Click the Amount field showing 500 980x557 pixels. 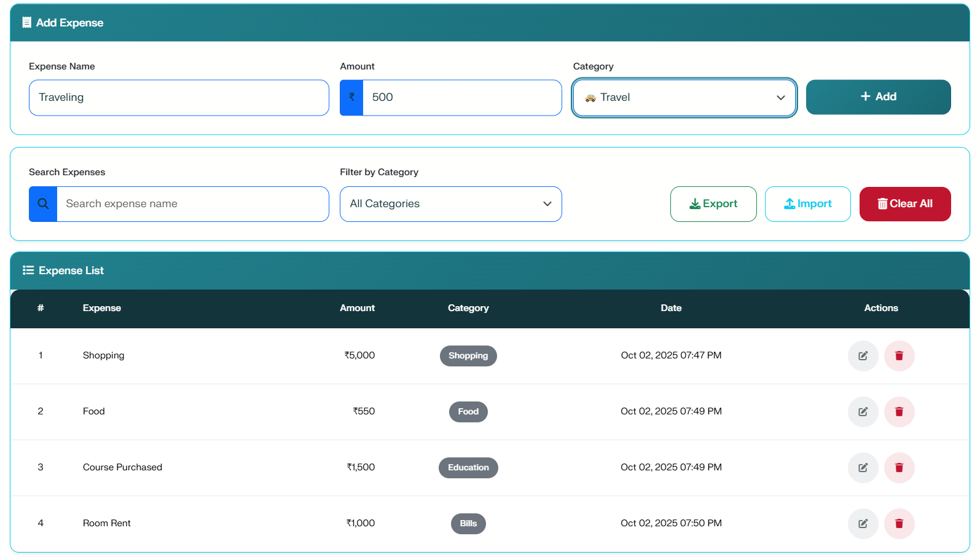pyautogui.click(x=461, y=98)
